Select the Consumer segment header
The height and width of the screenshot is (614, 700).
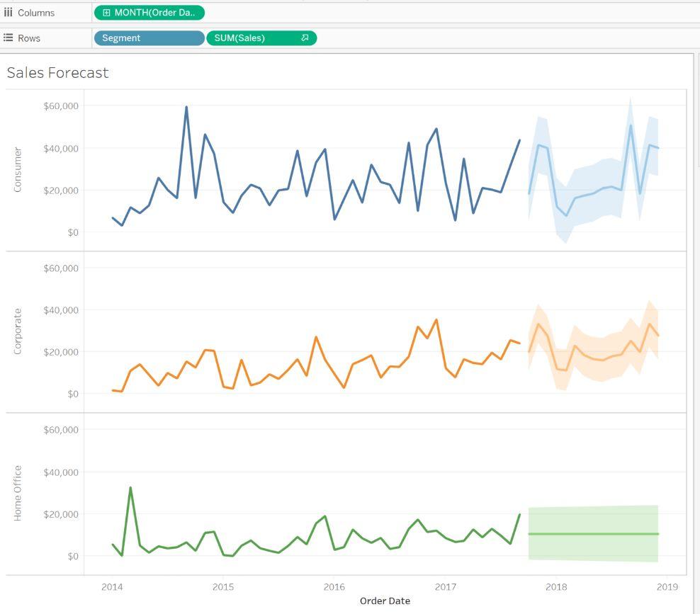point(18,170)
